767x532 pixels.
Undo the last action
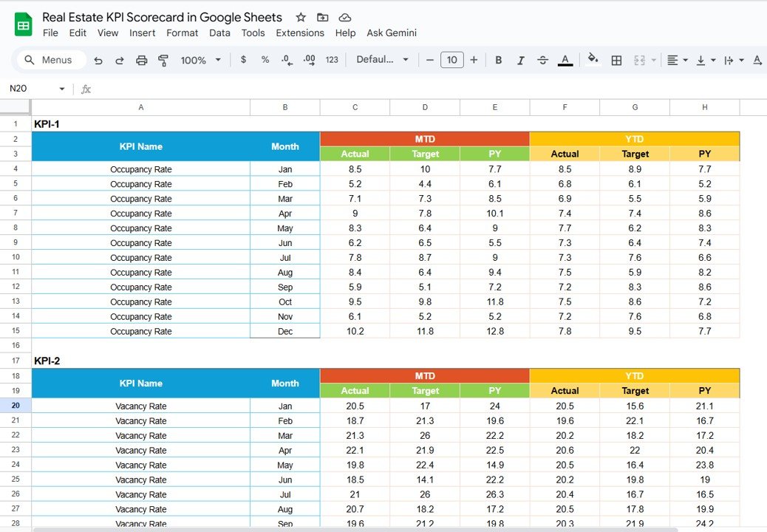pyautogui.click(x=98, y=60)
